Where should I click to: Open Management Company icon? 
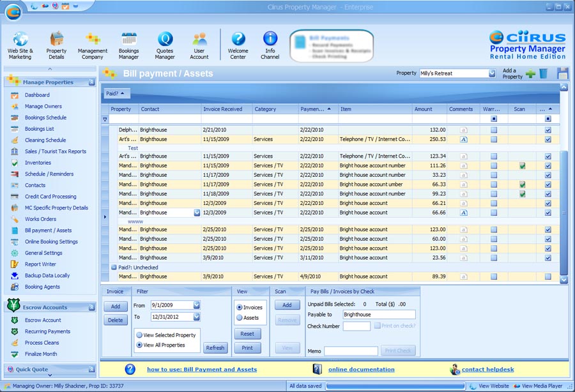click(93, 46)
